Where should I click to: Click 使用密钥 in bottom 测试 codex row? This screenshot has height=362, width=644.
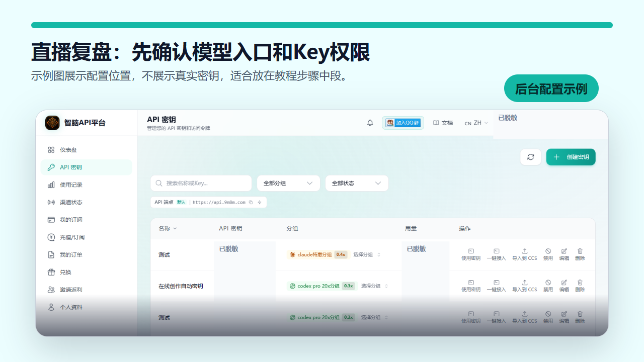pos(471,317)
